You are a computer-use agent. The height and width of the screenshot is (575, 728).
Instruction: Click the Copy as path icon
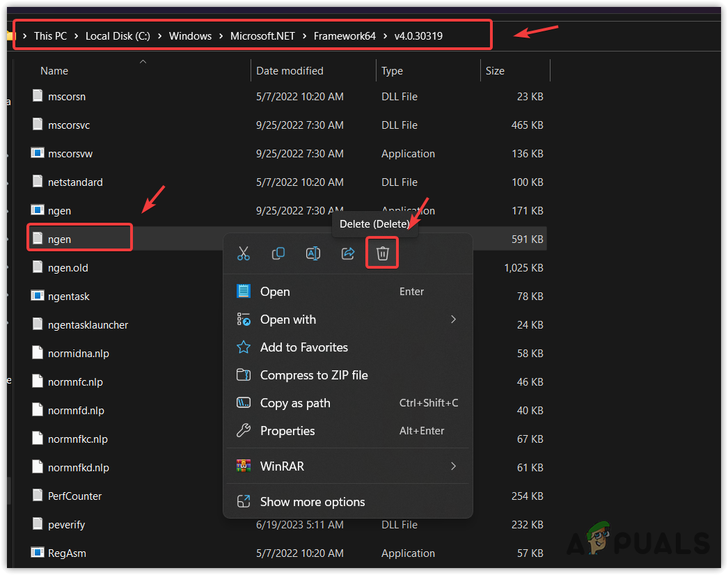pos(244,402)
